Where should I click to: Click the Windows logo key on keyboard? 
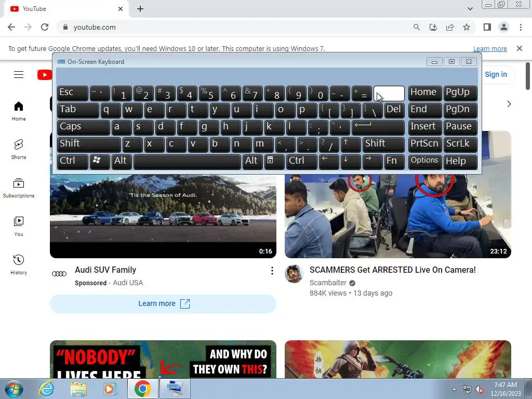[x=100, y=162]
